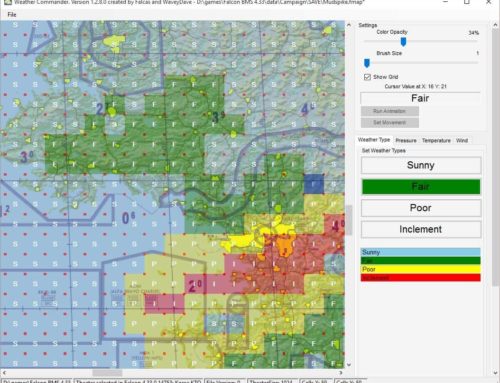Adjust the Color Opacity slider handle
The width and height of the screenshot is (500, 383).
403,42
